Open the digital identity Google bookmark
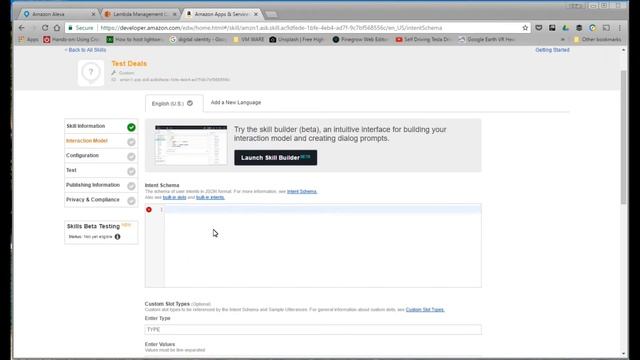The width and height of the screenshot is (640, 360). (x=198, y=40)
